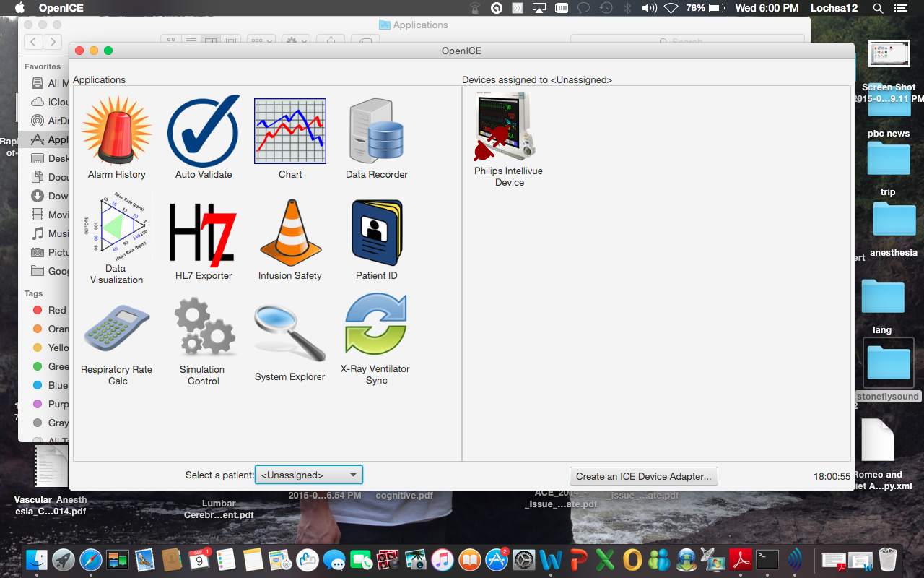Open Adobe Acrobat from the Dock
Image resolution: width=924 pixels, height=578 pixels.
(x=741, y=560)
